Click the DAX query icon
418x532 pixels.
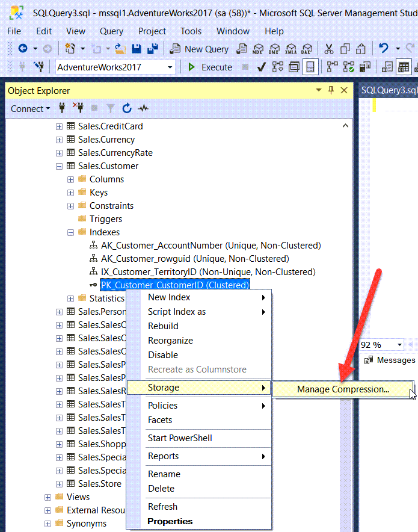coord(307,49)
